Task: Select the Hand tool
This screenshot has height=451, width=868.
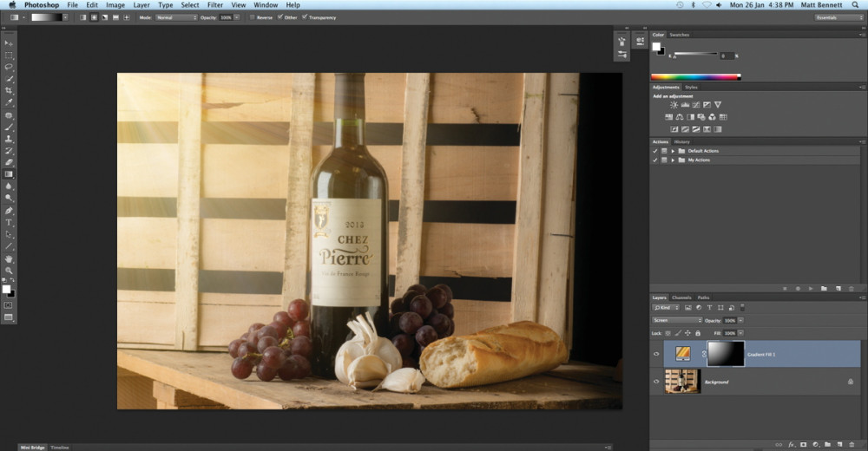Action: 9,259
